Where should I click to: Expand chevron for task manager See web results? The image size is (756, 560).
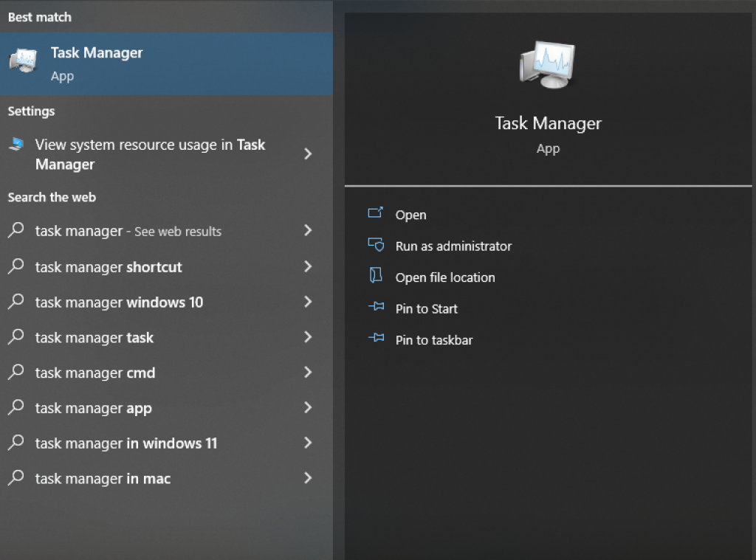(x=308, y=230)
